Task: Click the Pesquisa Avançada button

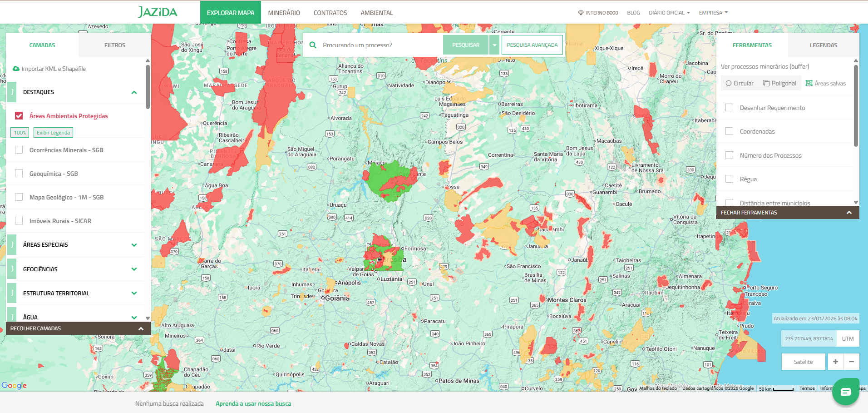Action: click(x=532, y=45)
